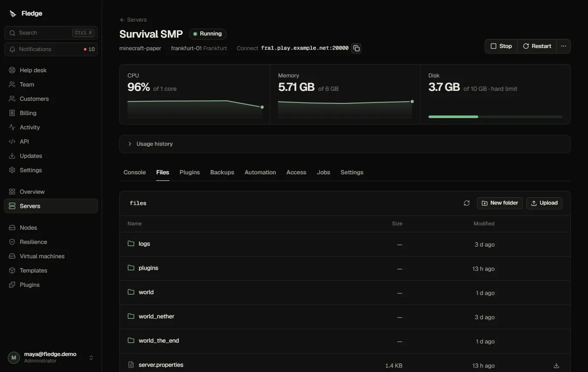588x372 pixels.
Task: Refresh the file list
Action: 467,203
